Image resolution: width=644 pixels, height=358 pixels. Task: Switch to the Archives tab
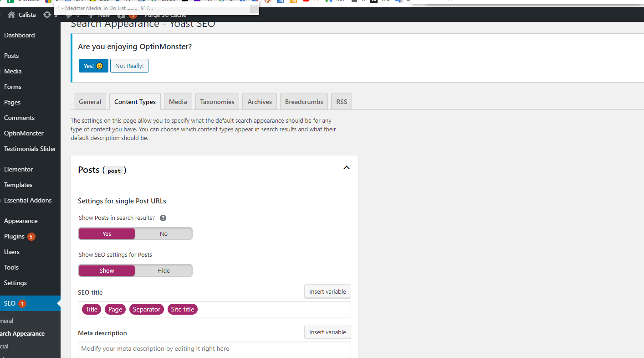pyautogui.click(x=260, y=102)
